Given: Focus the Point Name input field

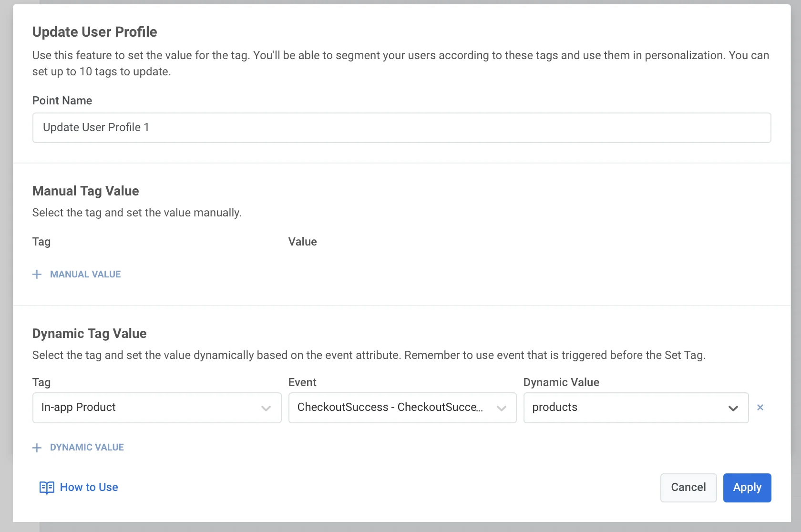Looking at the screenshot, I should [x=401, y=128].
